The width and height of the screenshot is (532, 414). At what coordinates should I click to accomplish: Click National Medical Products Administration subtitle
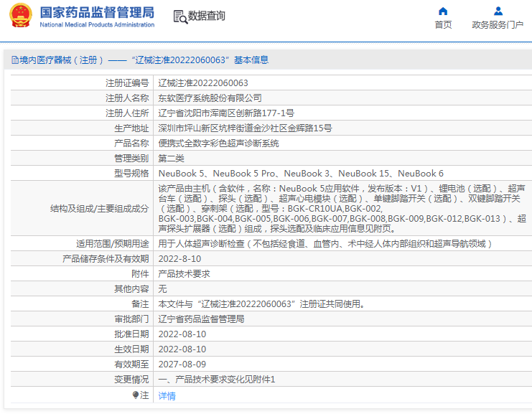(x=97, y=24)
